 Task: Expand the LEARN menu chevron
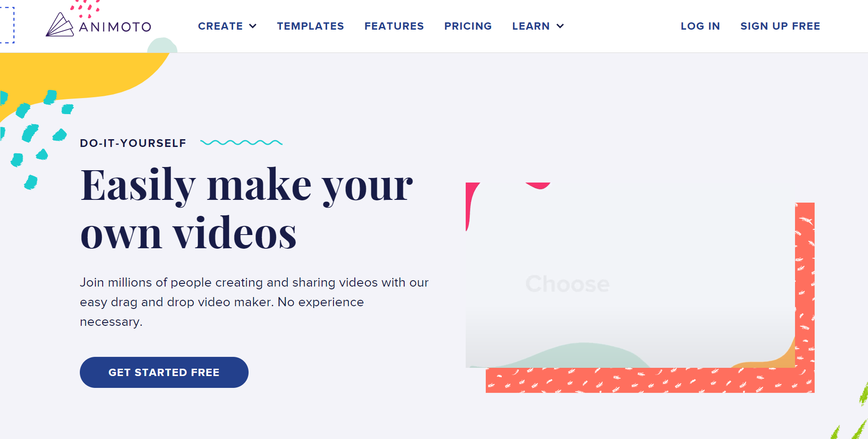coord(560,26)
